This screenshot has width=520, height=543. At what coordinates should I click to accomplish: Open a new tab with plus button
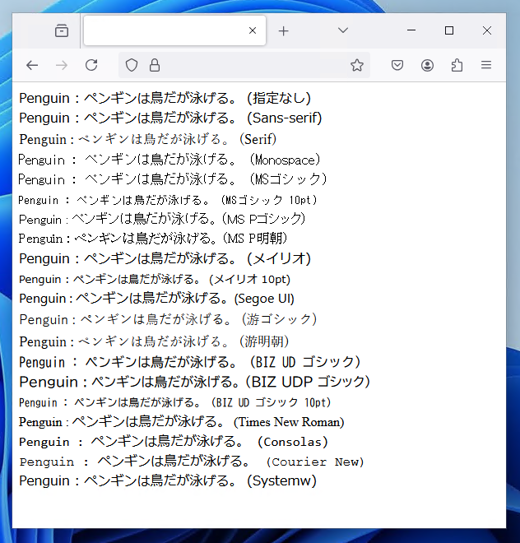(284, 31)
